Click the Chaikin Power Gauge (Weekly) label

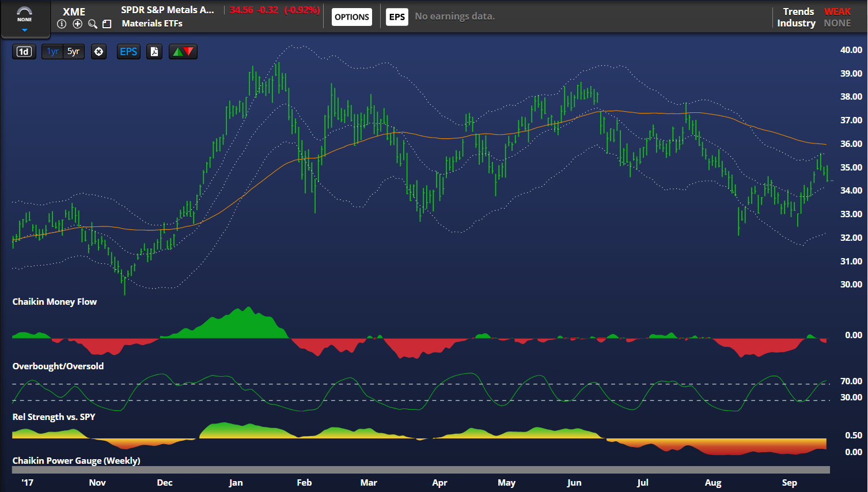tap(77, 461)
